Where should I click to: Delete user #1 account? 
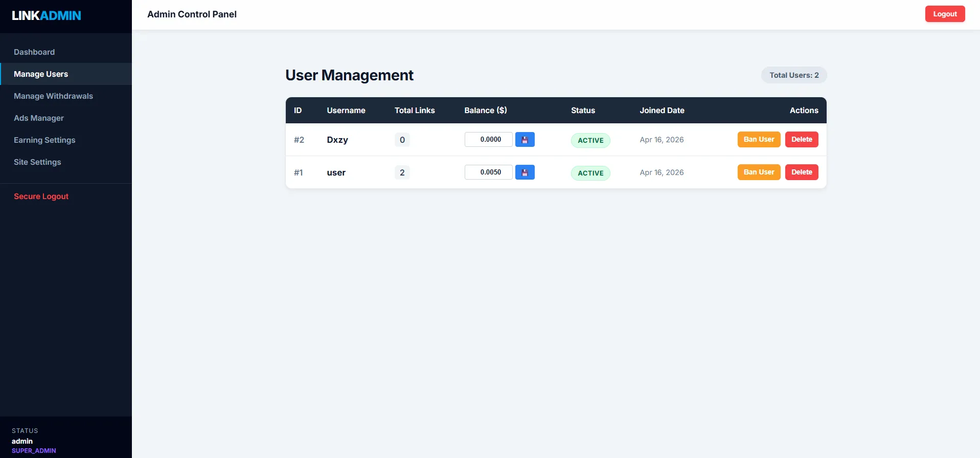[x=801, y=172]
